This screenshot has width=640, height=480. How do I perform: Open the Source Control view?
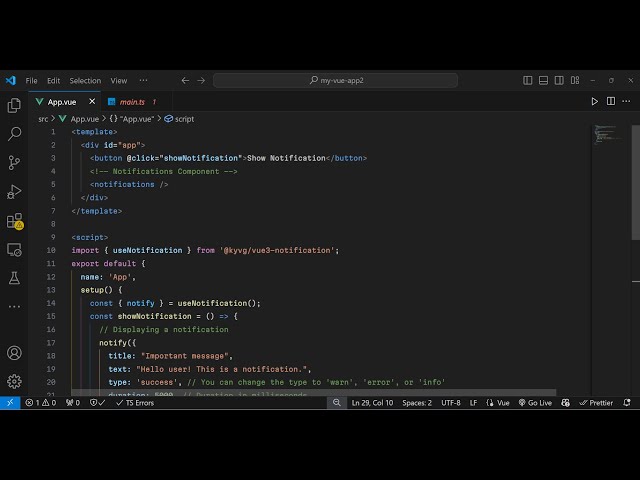coord(14,162)
